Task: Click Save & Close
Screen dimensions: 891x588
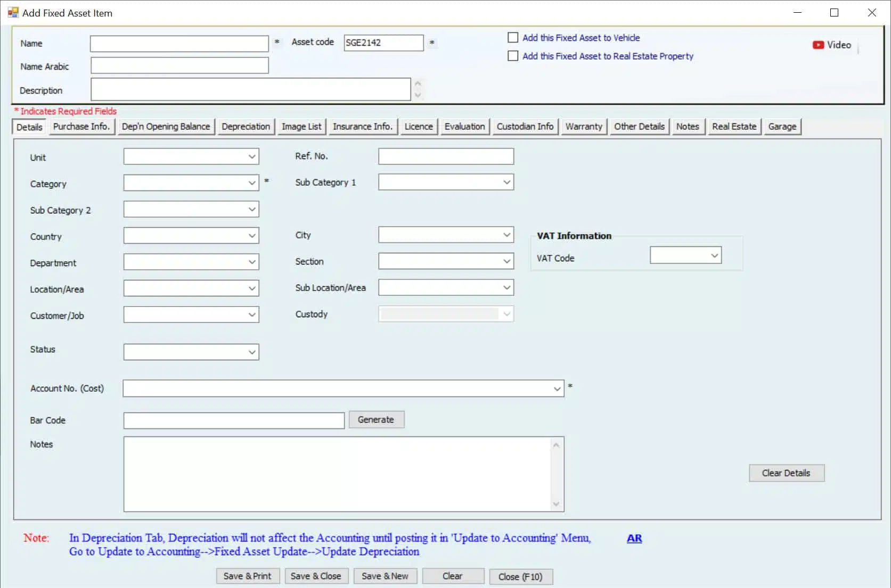Action: tap(316, 576)
